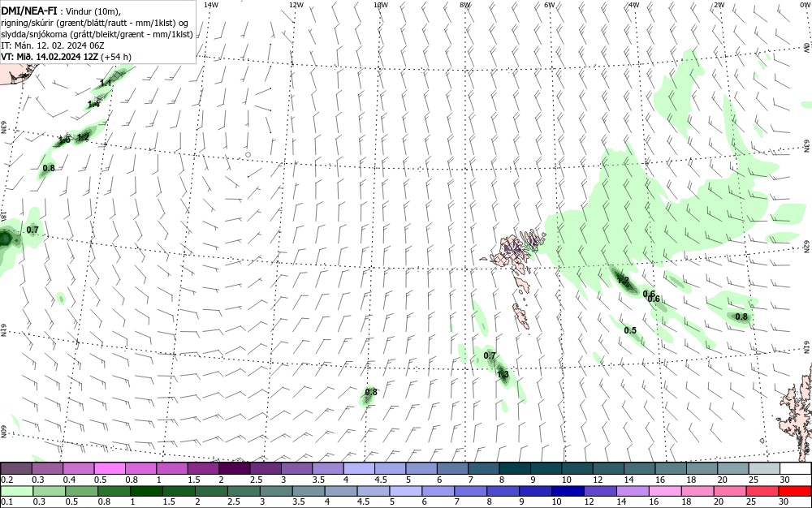Click the 0W longitude label

[x=804, y=5]
